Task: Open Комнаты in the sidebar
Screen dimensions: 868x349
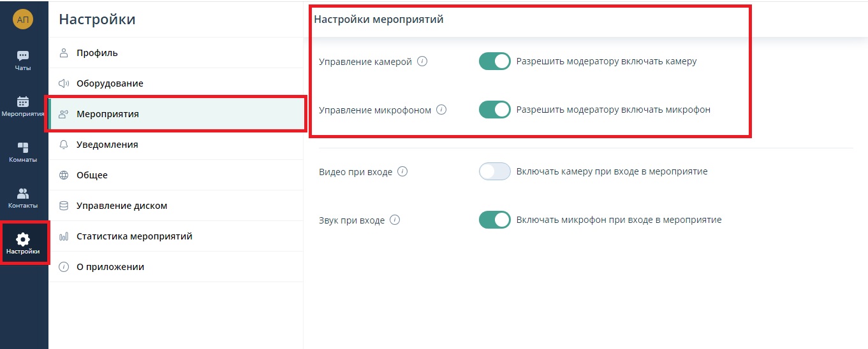Action: [23, 152]
